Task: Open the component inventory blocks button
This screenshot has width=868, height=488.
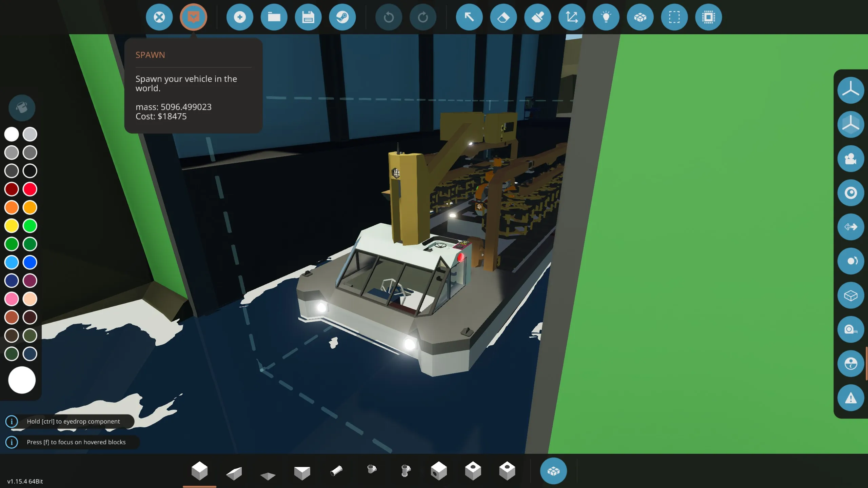Action: pos(553,471)
